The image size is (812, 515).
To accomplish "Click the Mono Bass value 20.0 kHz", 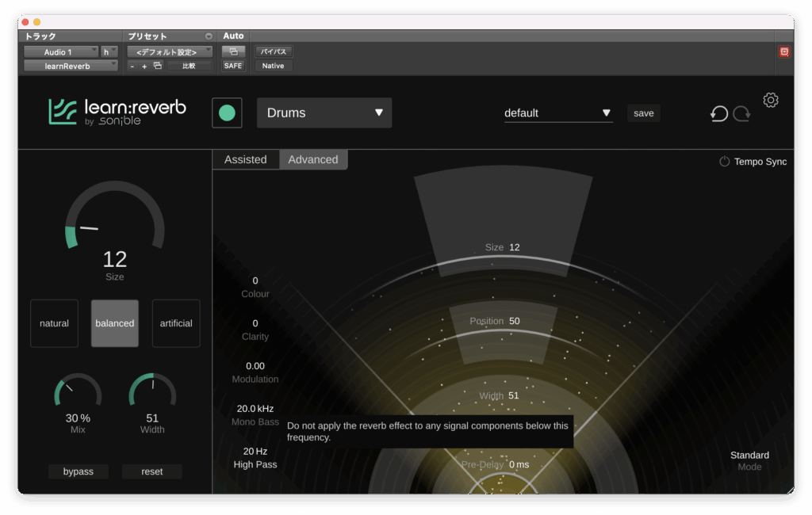I will click(x=255, y=408).
